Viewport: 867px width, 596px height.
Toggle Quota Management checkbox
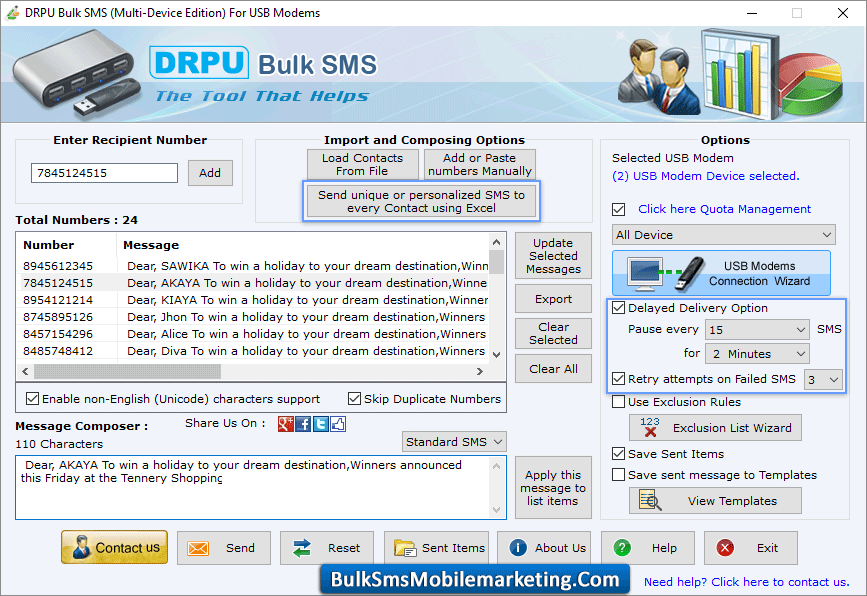click(619, 210)
